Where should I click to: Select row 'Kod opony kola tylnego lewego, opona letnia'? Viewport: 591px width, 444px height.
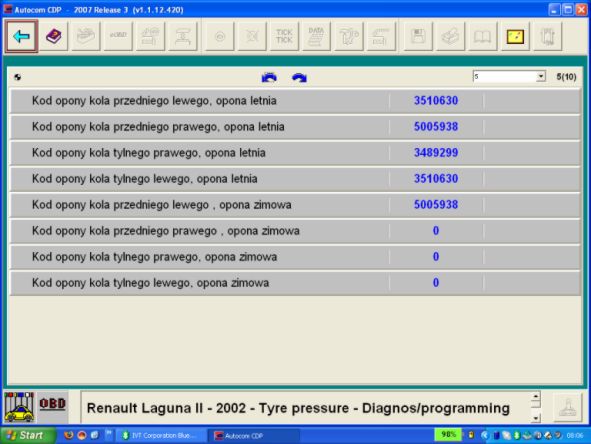pyautogui.click(x=295, y=179)
